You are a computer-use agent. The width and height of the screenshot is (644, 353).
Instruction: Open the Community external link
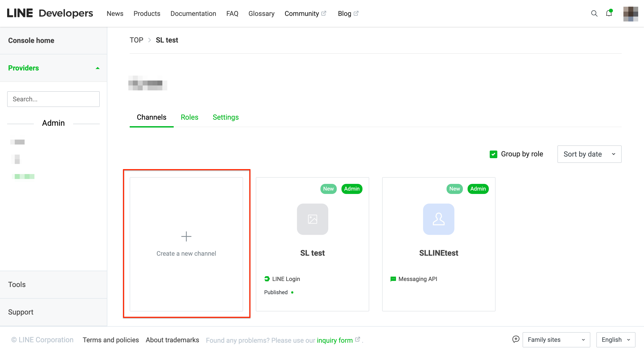(x=305, y=13)
